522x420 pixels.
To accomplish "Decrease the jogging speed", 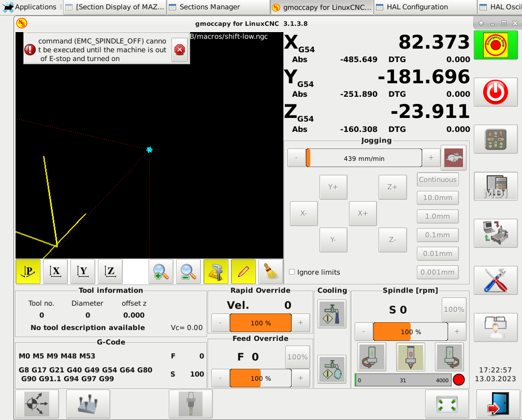I will point(296,158).
